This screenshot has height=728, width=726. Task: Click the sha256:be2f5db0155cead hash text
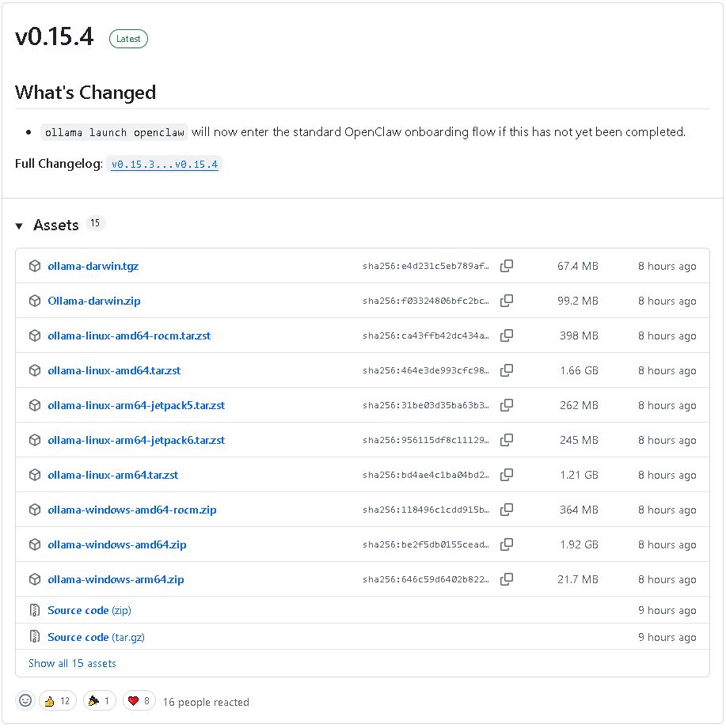[x=425, y=544]
